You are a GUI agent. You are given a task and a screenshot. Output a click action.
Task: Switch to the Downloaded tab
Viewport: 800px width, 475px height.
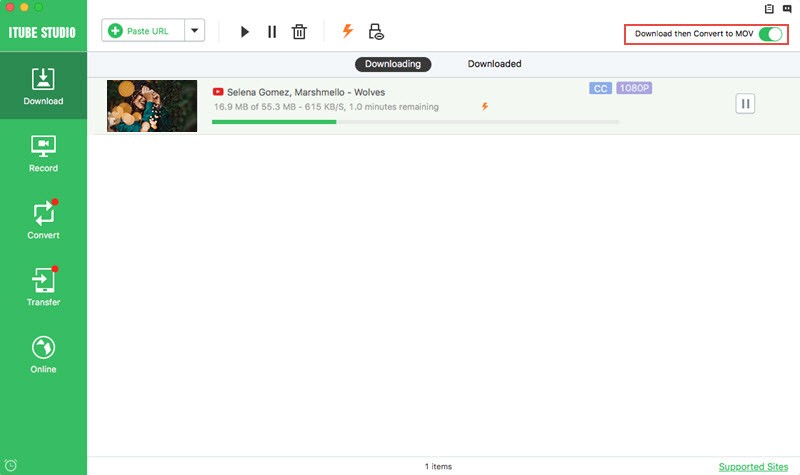tap(494, 64)
